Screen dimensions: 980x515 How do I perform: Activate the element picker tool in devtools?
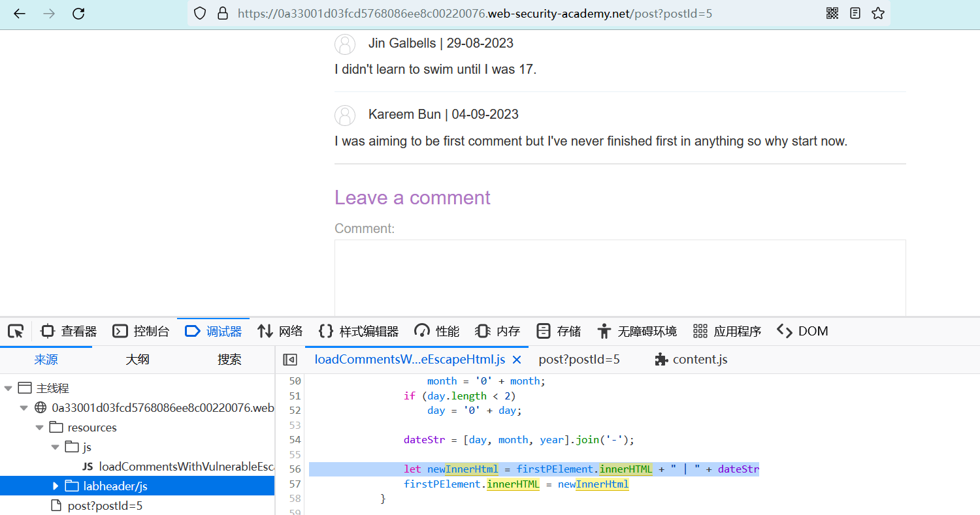tap(16, 331)
